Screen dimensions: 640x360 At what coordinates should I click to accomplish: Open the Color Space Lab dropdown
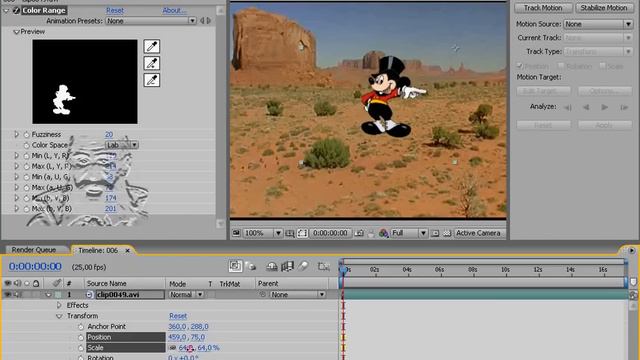pos(122,145)
